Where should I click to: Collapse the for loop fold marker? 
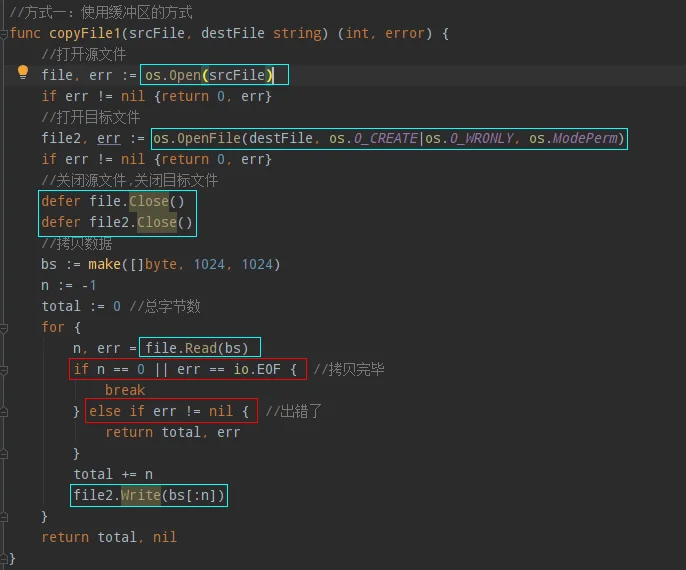4,328
